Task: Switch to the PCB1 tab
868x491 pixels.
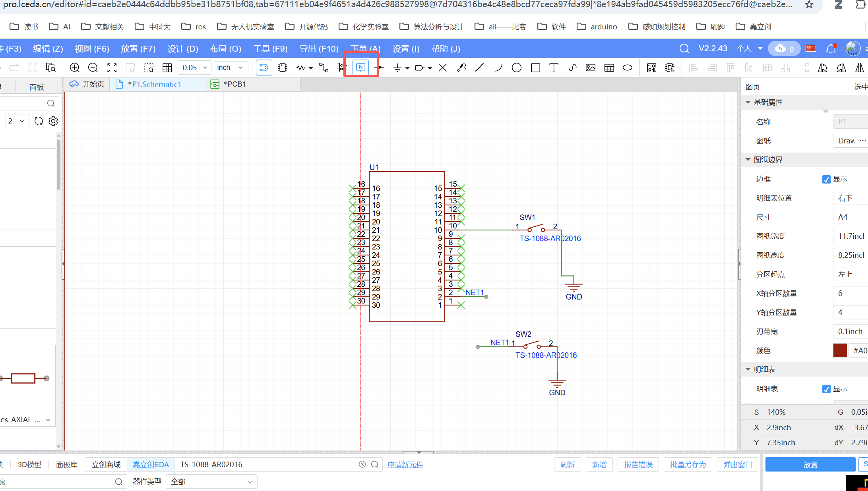Action: click(234, 84)
